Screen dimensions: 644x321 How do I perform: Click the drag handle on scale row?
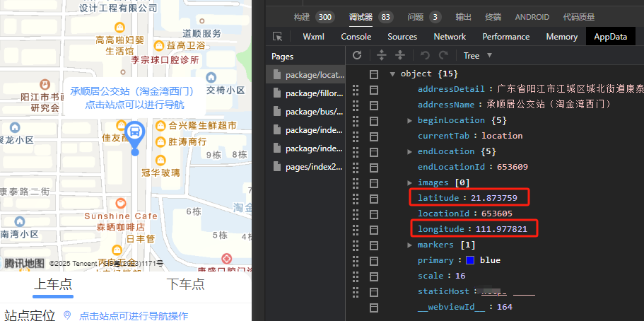(356, 276)
